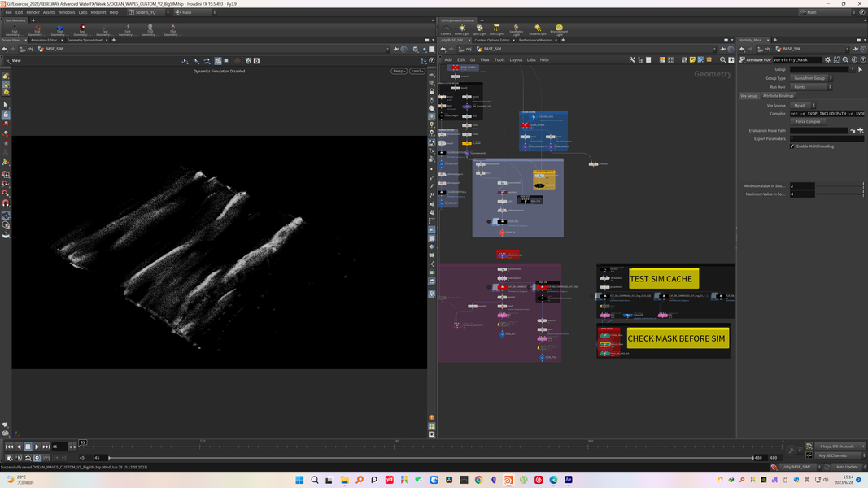Switch to the Performance Monitor tab
Screen dimensions: 868x488
point(534,40)
